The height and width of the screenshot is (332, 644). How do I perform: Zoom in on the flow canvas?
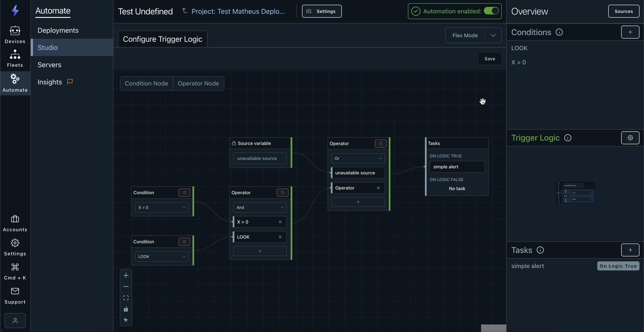click(x=126, y=276)
